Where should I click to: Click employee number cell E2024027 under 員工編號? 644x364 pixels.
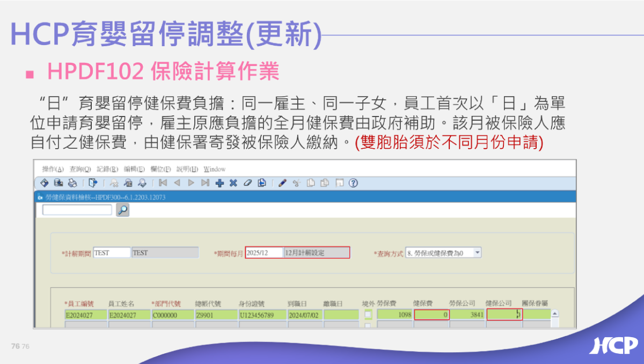[85, 315]
